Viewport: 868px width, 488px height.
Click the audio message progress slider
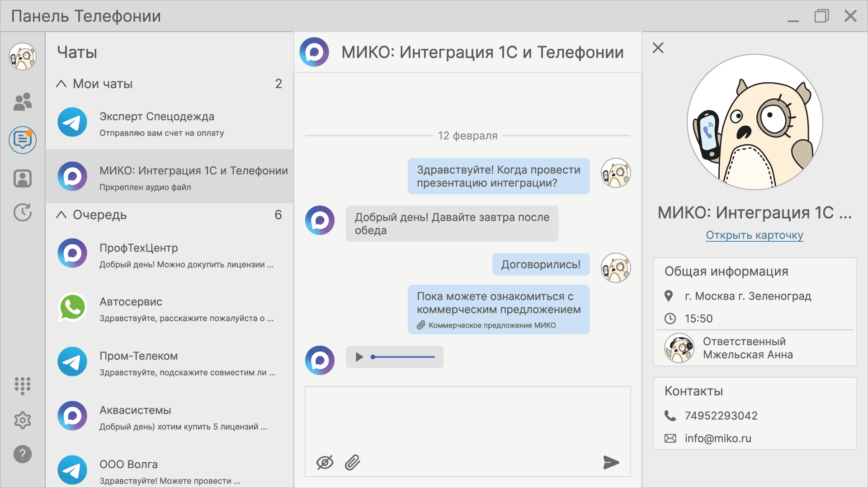(x=403, y=357)
